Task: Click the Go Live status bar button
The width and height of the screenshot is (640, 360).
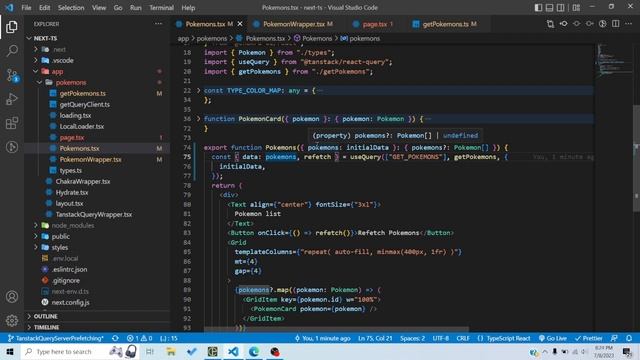Action: coord(553,338)
